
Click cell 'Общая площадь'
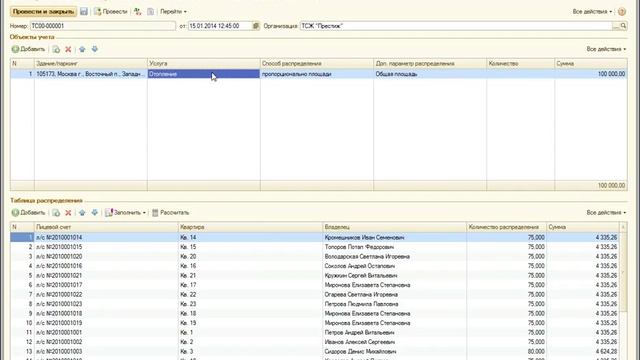click(430, 74)
